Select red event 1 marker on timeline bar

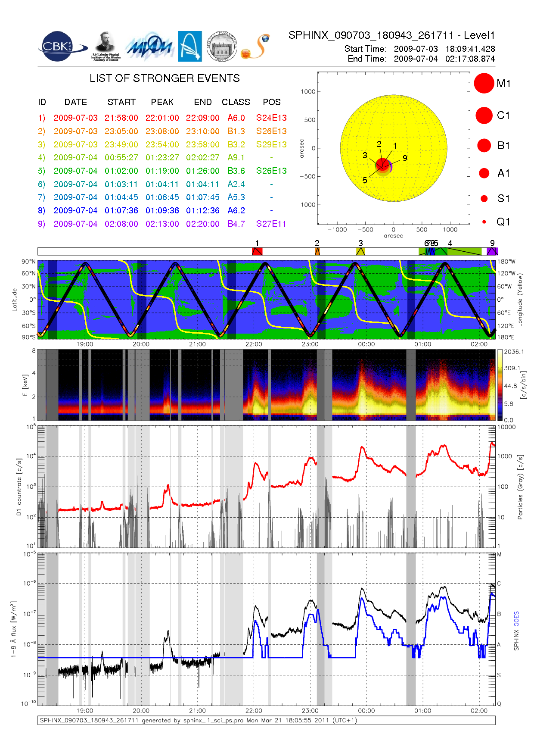(x=257, y=251)
